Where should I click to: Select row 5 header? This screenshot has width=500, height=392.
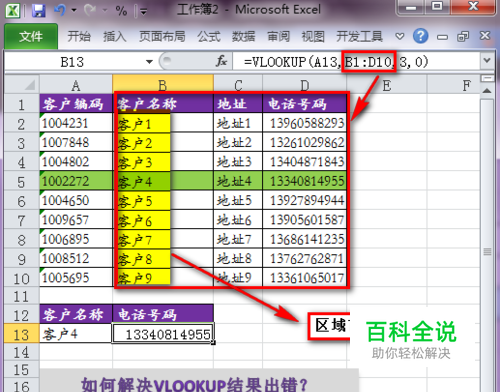tap(22, 182)
